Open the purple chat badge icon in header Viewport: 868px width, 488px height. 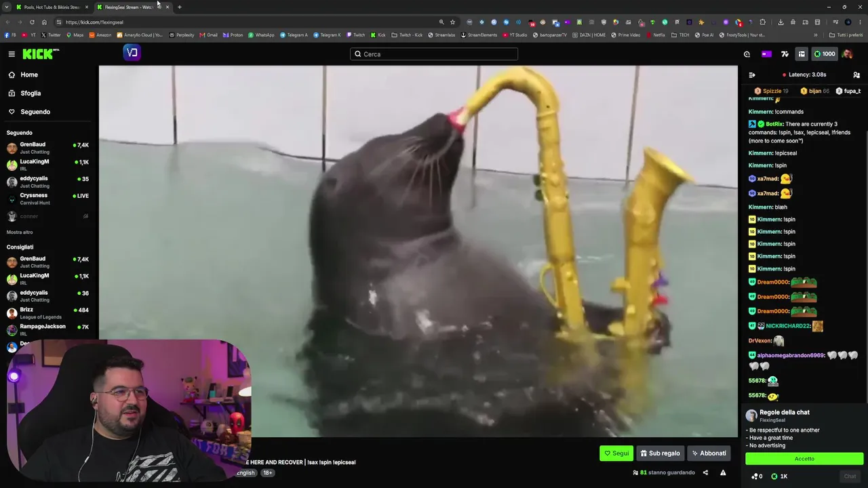point(766,54)
